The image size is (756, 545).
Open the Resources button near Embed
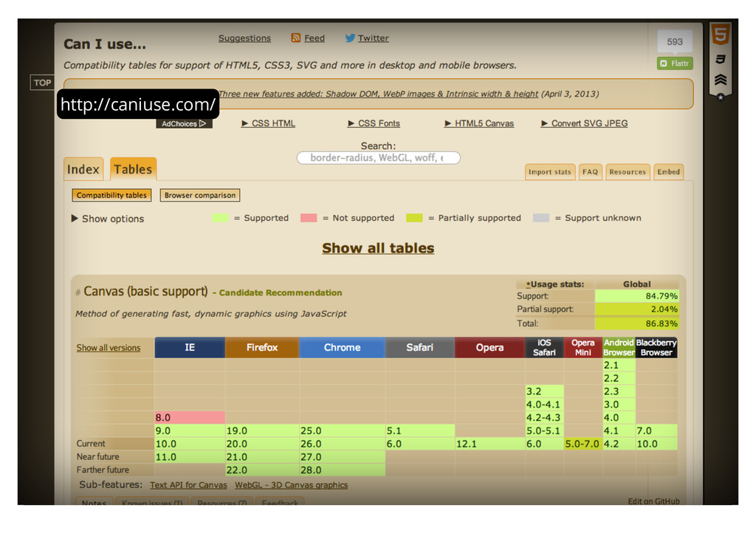click(x=628, y=172)
